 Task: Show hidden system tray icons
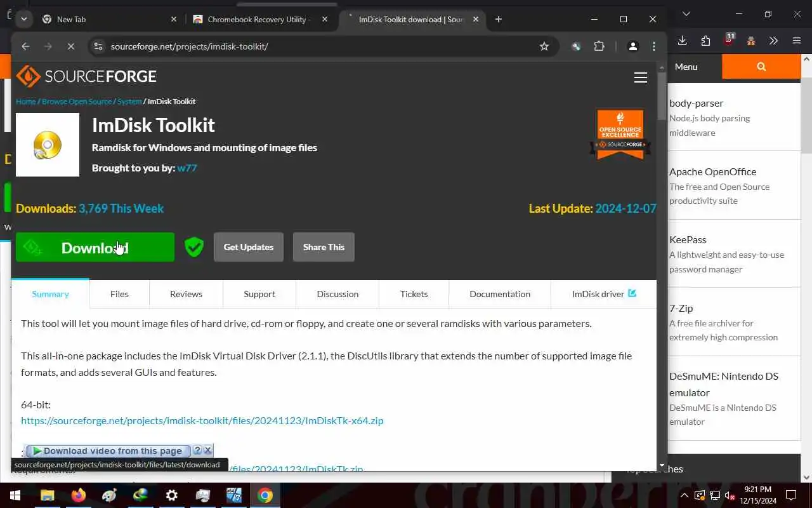tap(684, 495)
